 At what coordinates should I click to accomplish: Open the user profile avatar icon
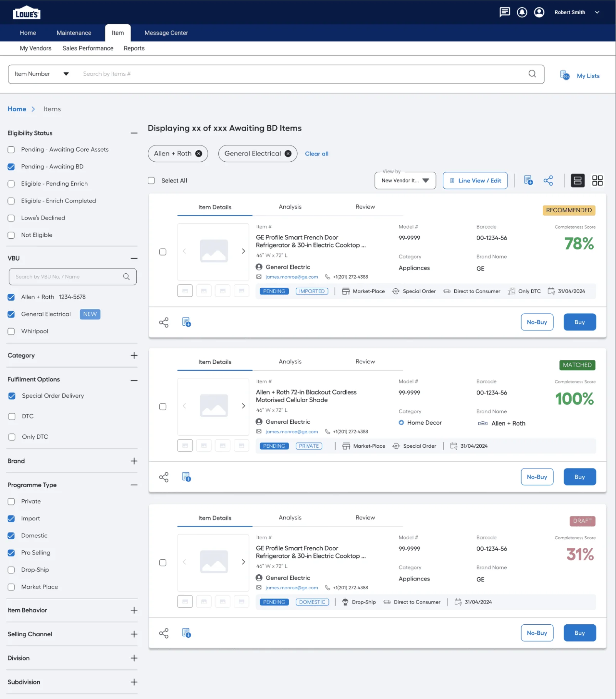(x=539, y=12)
